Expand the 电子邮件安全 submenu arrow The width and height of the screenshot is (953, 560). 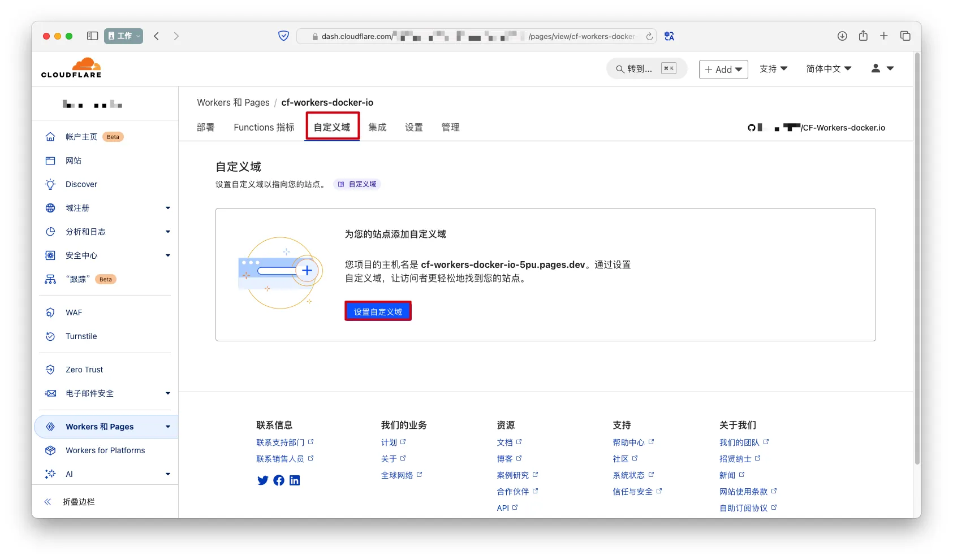pos(168,393)
